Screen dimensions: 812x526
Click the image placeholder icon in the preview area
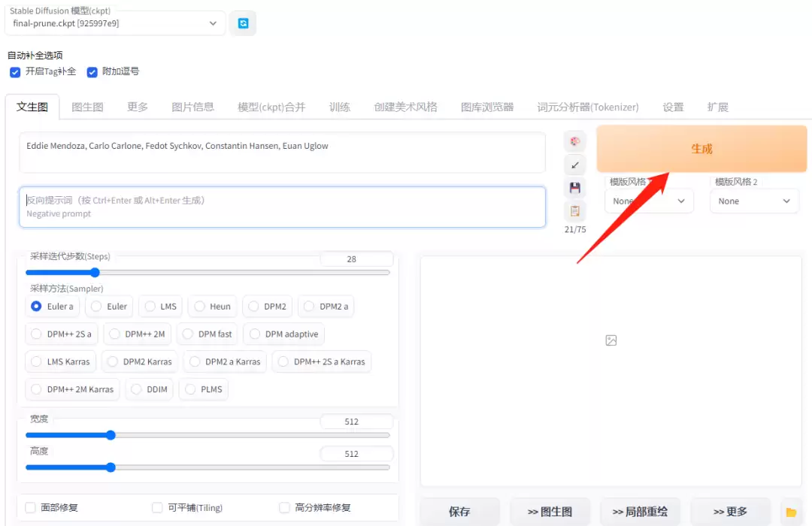611,340
